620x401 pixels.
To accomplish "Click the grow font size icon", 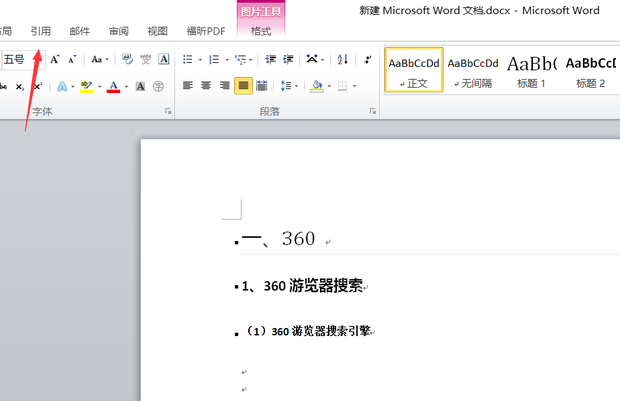I will (54, 60).
